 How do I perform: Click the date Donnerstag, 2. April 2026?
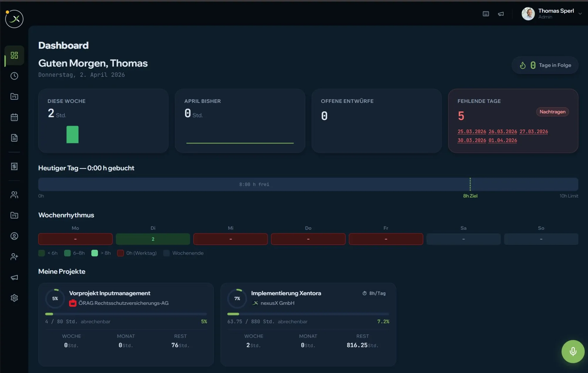pos(81,75)
